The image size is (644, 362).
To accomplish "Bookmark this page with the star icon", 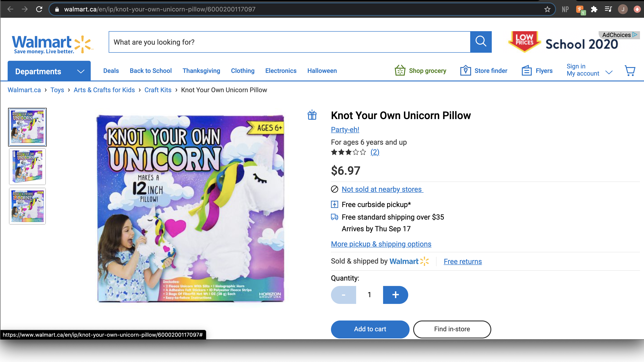I will coord(547,9).
